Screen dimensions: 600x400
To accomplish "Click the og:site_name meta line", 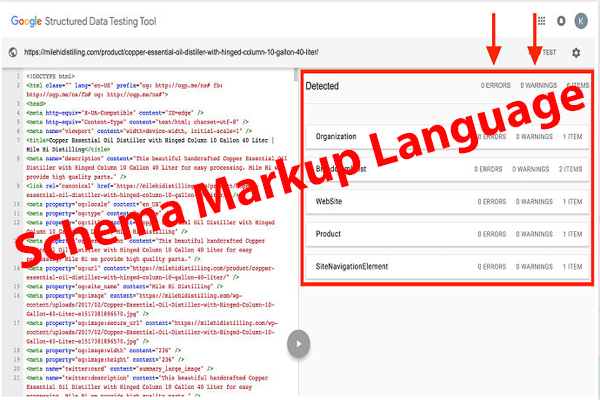I will (125, 286).
